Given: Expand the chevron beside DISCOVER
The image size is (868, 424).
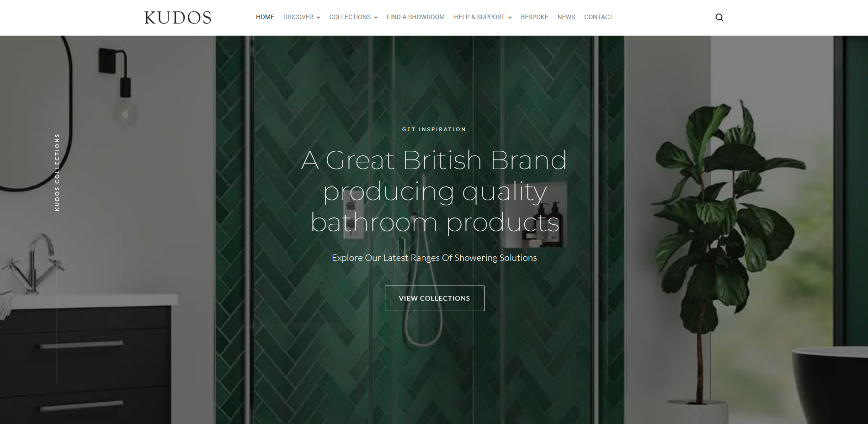Looking at the screenshot, I should 318,17.
